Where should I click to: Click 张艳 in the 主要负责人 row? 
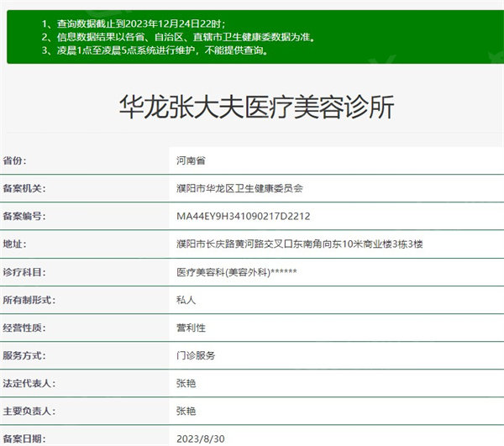[x=186, y=411]
